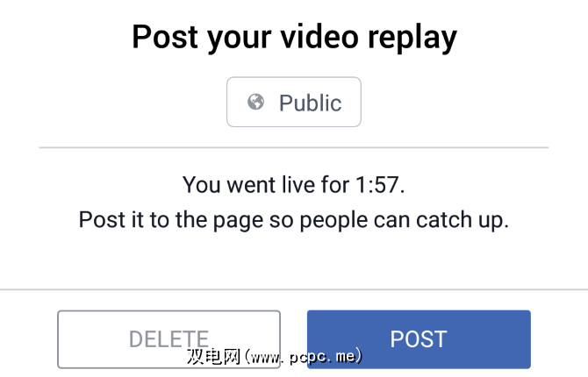Click the Chinese characters in the watermark
The width and height of the screenshot is (588, 377).
pyautogui.click(x=213, y=356)
